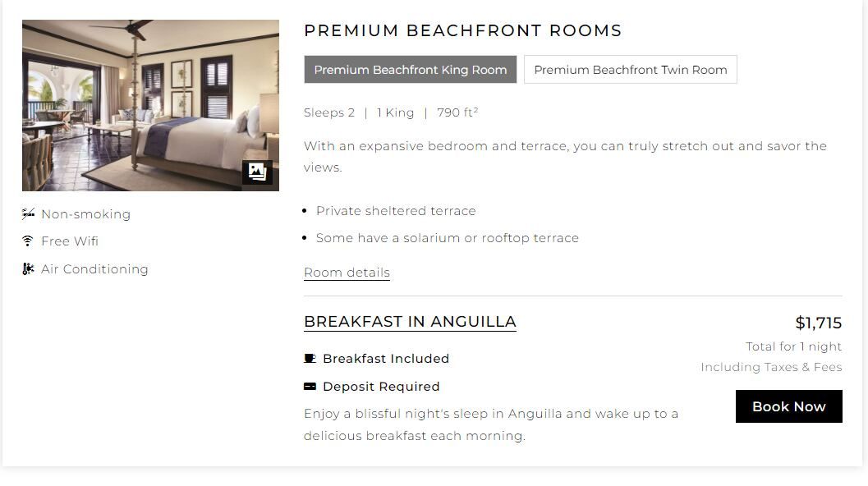Click the Free Wifi icon
The width and height of the screenshot is (868, 486).
pyautogui.click(x=28, y=241)
